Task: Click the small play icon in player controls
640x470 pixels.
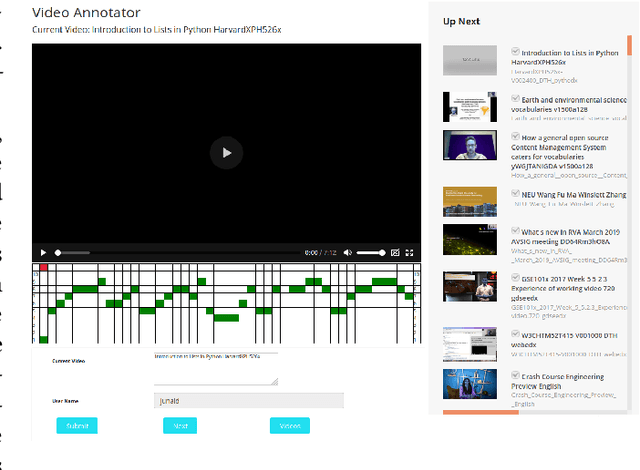Action: point(43,253)
